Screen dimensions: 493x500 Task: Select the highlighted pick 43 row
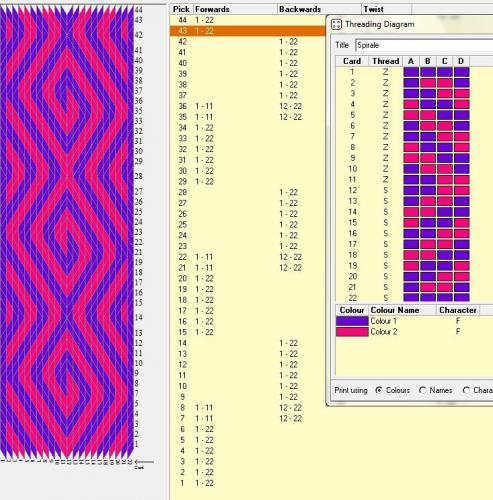(x=247, y=31)
